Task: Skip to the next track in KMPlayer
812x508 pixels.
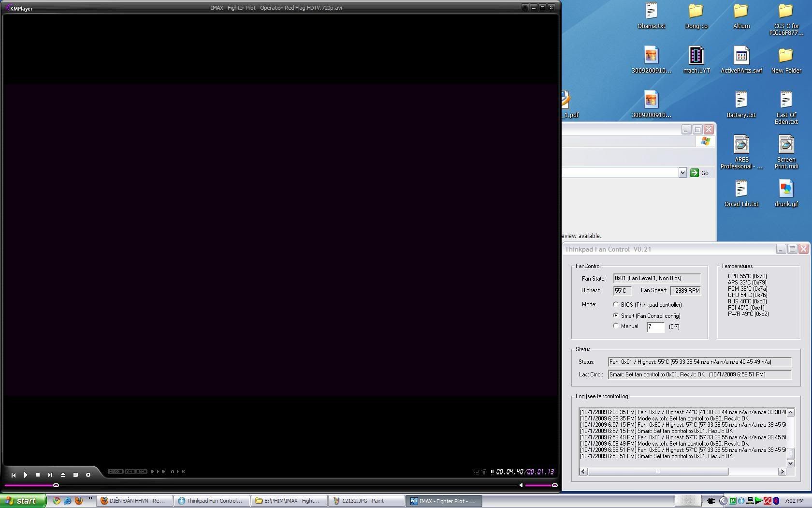Action: [50, 475]
